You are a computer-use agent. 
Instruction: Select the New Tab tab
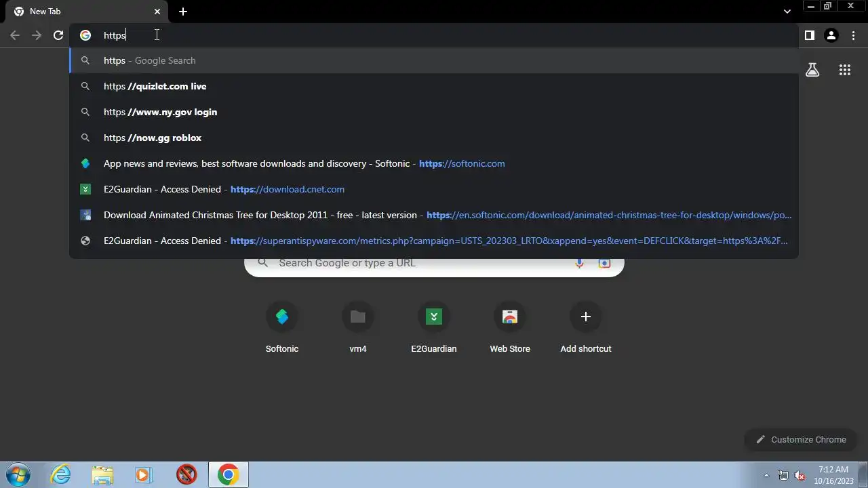click(87, 12)
